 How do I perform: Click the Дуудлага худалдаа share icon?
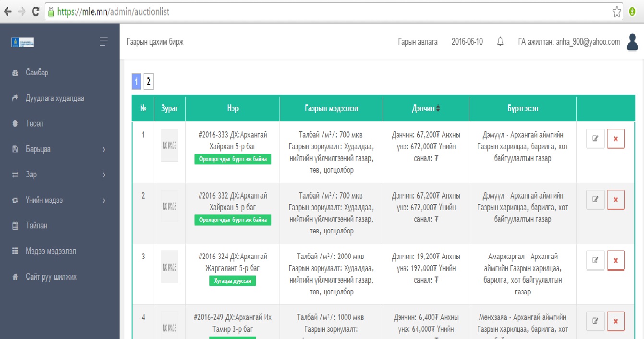tap(15, 98)
